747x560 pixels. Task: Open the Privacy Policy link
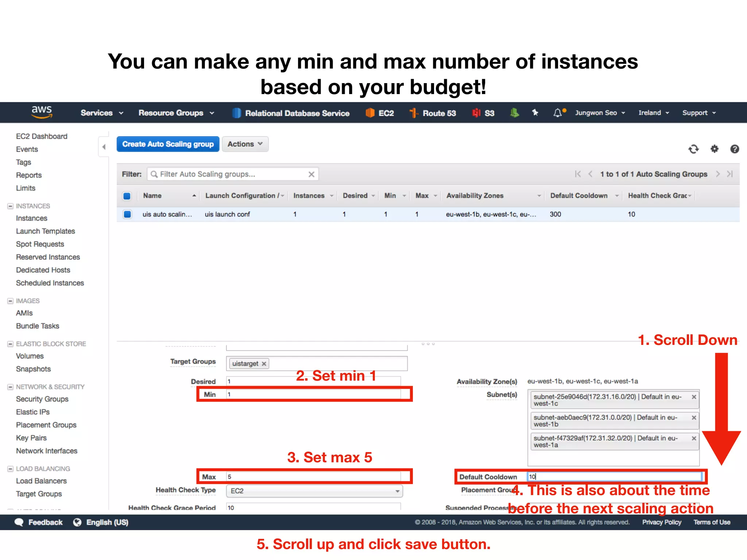662,522
